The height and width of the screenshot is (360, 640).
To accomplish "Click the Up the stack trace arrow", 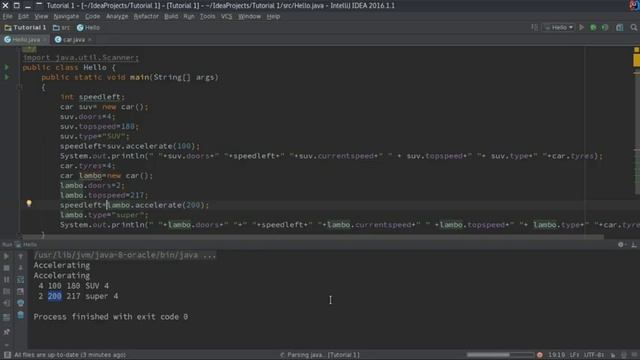I will coord(20,256).
